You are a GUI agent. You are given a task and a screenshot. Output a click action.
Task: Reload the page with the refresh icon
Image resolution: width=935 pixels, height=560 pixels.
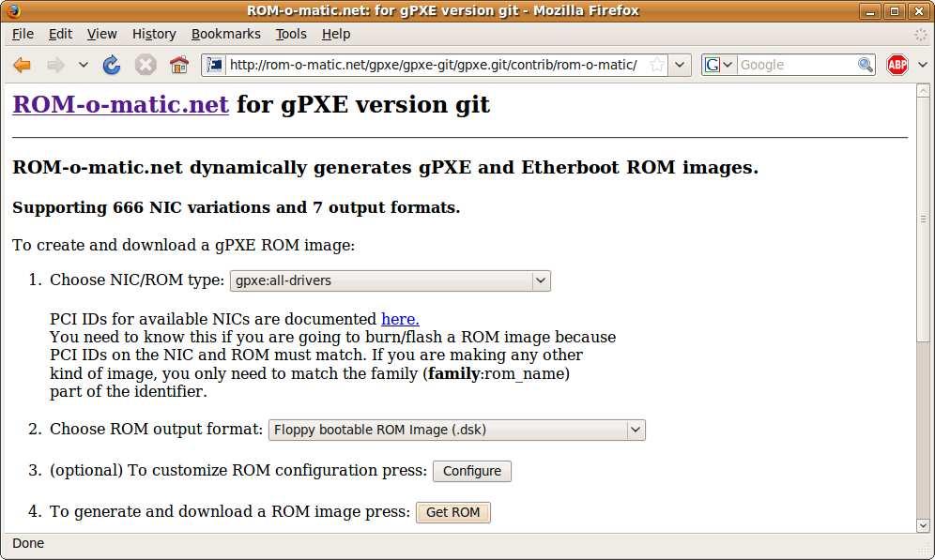112,65
